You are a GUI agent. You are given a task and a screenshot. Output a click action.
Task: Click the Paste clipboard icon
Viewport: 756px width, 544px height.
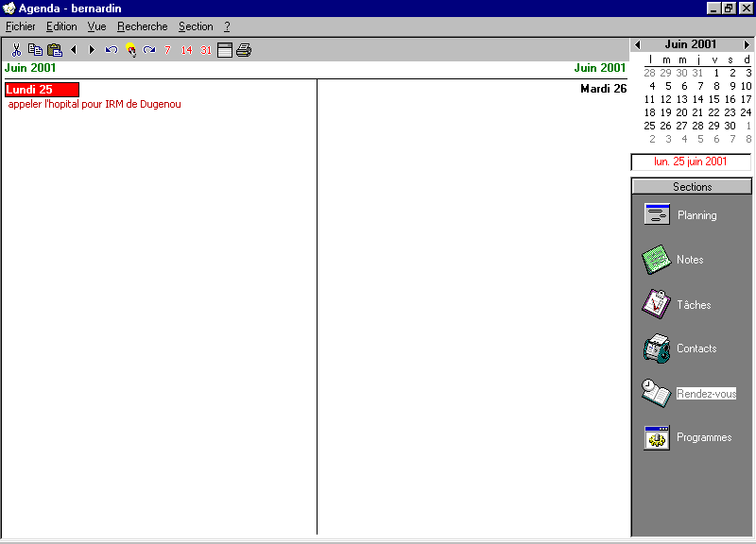pos(55,50)
